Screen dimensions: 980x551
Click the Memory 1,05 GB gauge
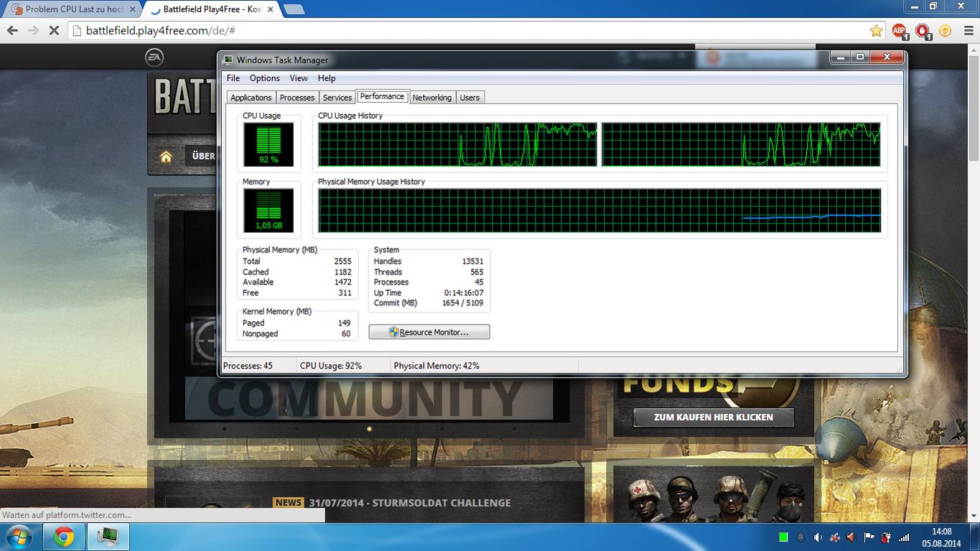point(269,210)
